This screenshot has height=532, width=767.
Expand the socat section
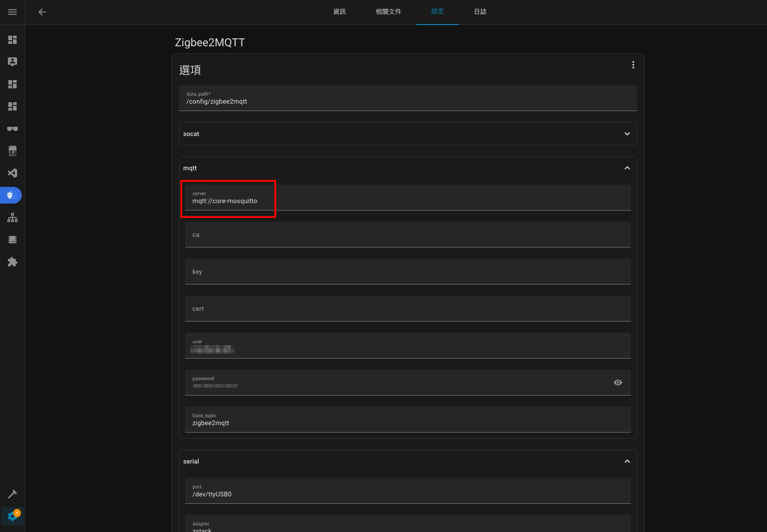[627, 134]
